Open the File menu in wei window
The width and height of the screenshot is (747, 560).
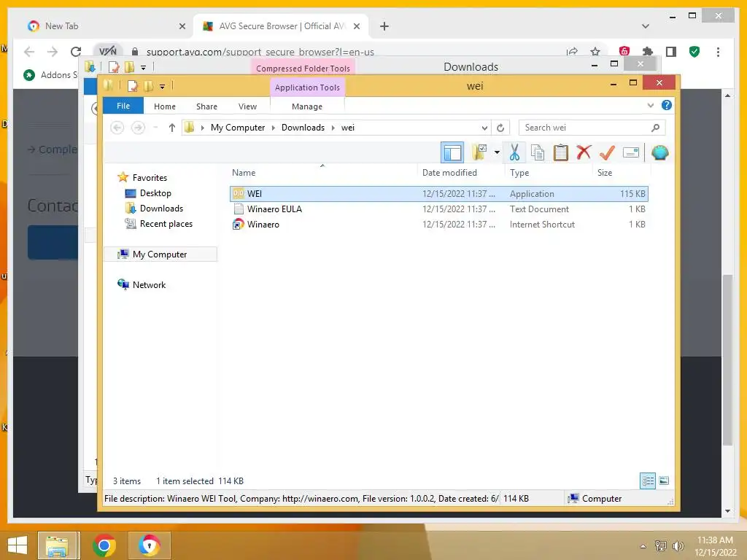point(123,106)
